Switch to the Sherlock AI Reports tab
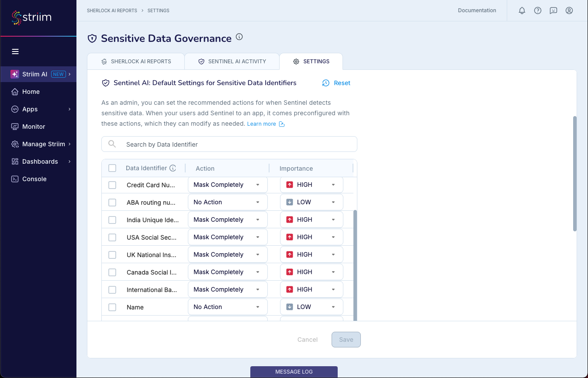The height and width of the screenshot is (378, 588). coord(136,61)
